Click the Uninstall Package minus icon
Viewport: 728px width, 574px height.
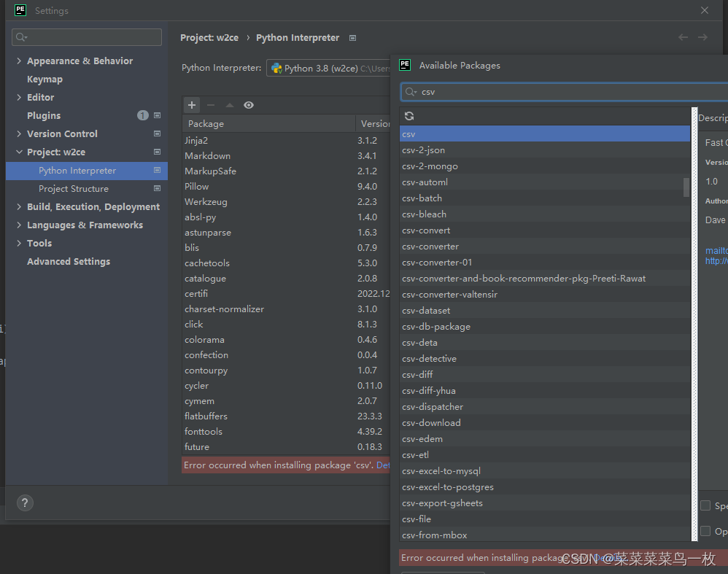(210, 105)
